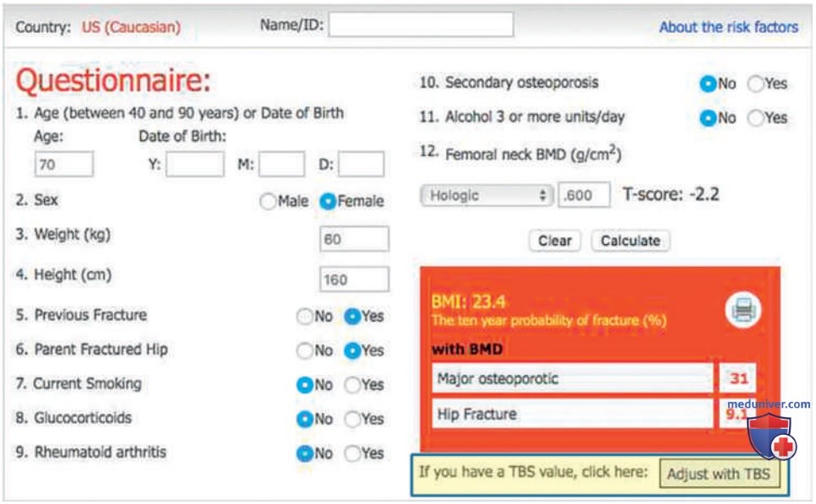Select Female for Sex

[x=328, y=201]
